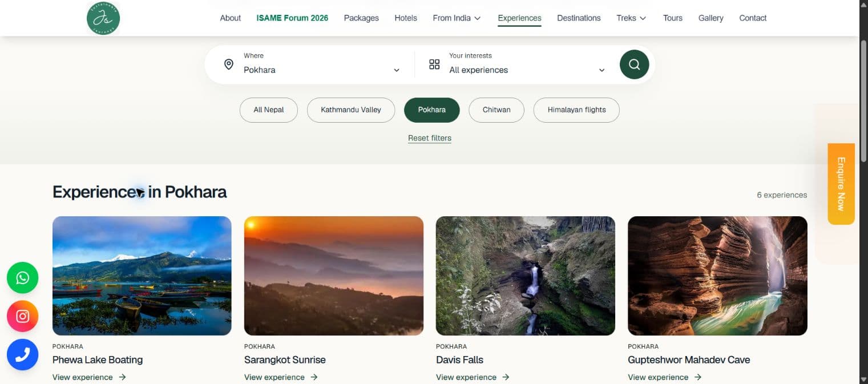Expand the Your interests dropdown chevron
This screenshot has width=868, height=384.
click(x=601, y=70)
